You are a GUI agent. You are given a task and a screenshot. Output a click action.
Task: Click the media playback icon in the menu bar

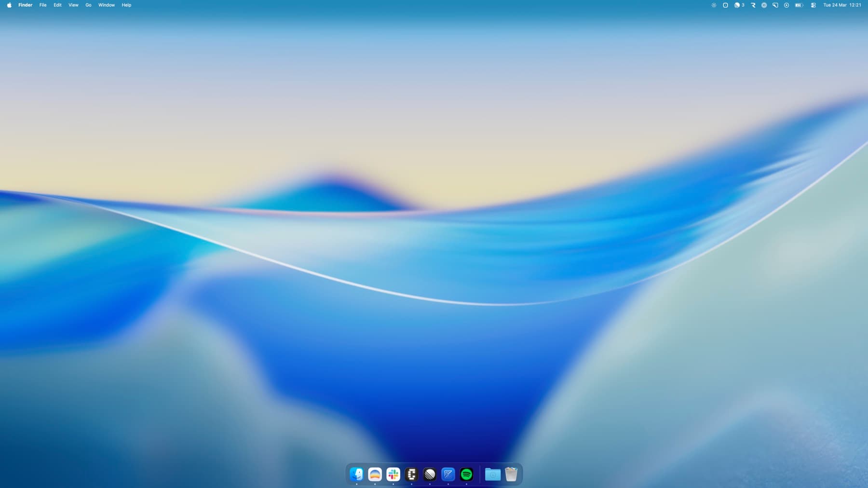click(786, 5)
